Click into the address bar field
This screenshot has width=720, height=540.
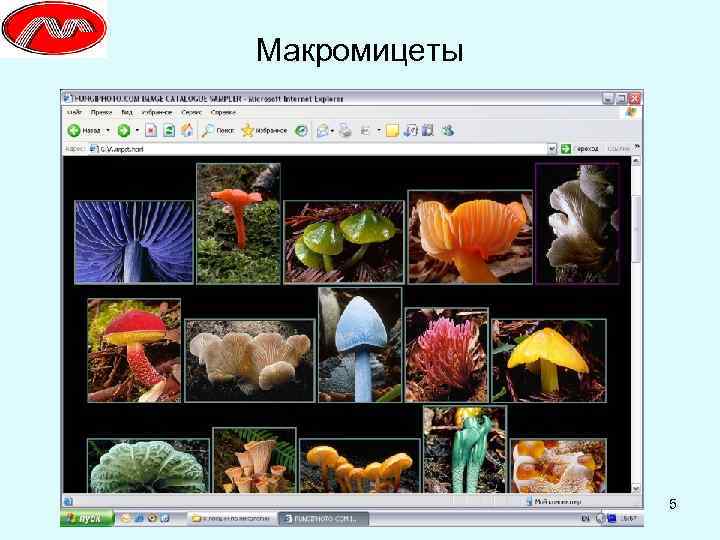tap(321, 149)
